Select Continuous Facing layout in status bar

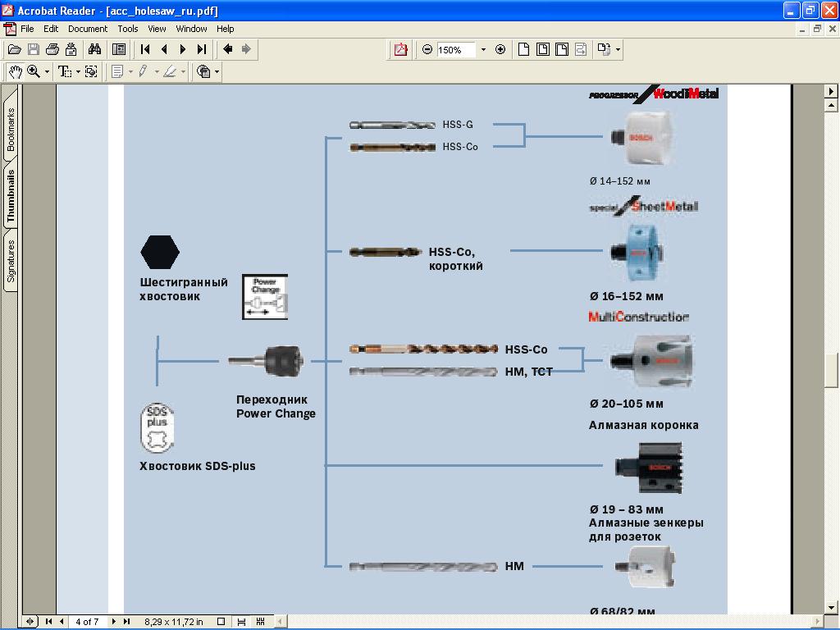260,622
